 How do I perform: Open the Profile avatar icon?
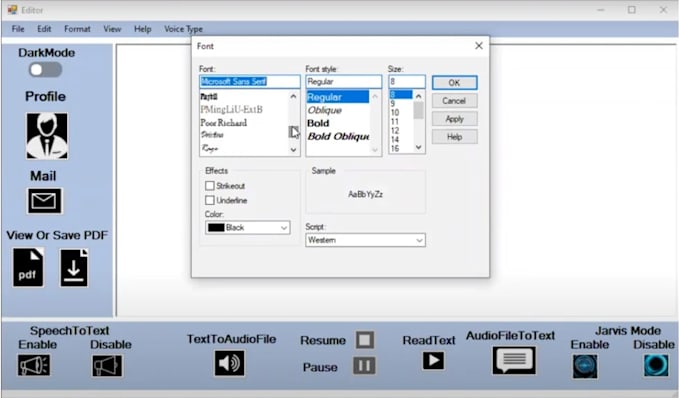(47, 136)
